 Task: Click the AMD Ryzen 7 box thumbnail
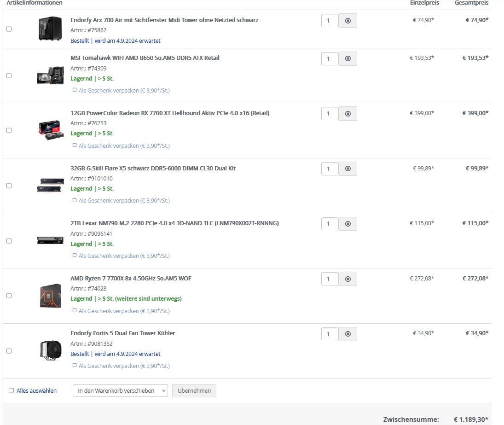click(51, 296)
